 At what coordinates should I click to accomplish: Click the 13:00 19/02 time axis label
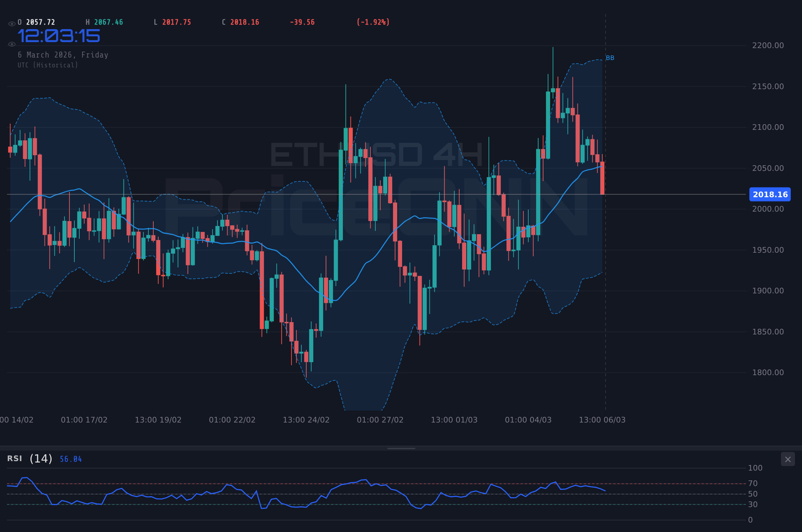pyautogui.click(x=158, y=420)
